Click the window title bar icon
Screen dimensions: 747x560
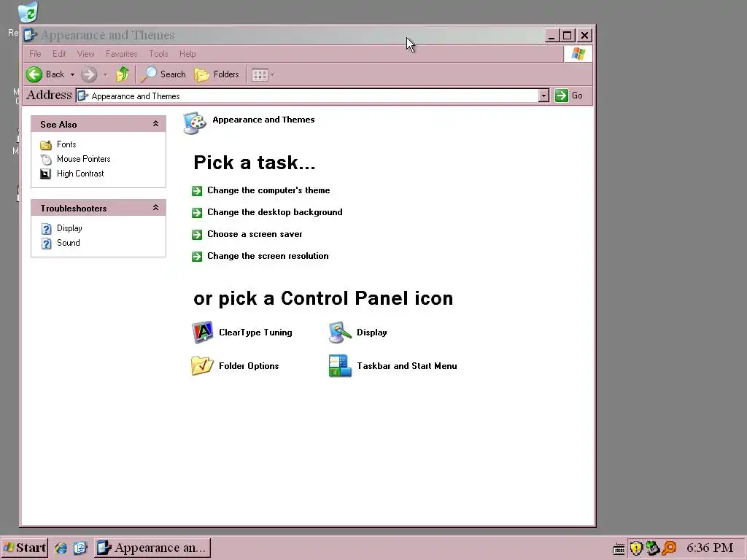pyautogui.click(x=31, y=35)
